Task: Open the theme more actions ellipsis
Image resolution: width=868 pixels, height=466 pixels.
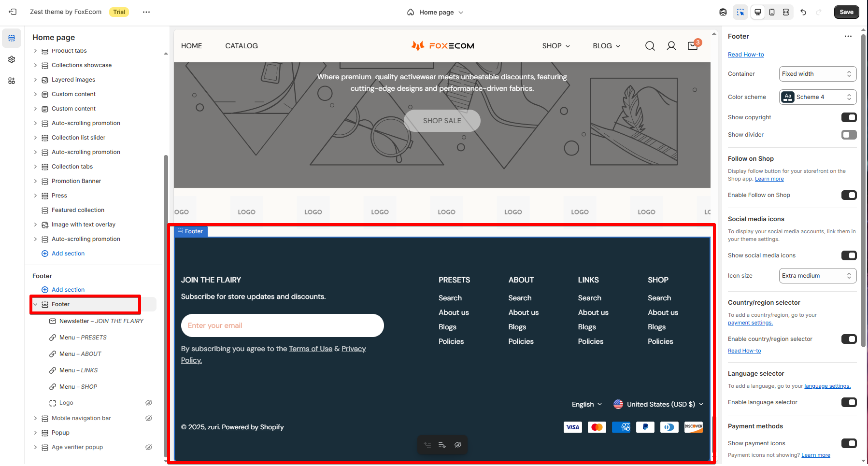Action: tap(146, 12)
